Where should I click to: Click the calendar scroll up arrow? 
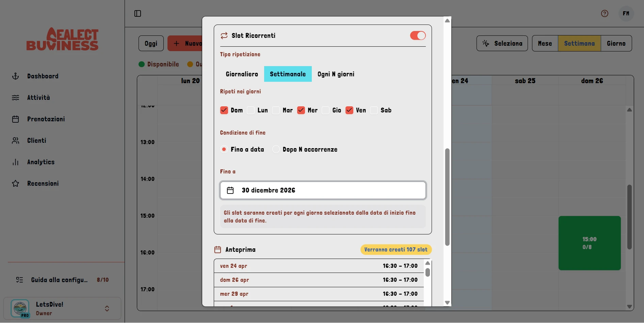point(630,110)
